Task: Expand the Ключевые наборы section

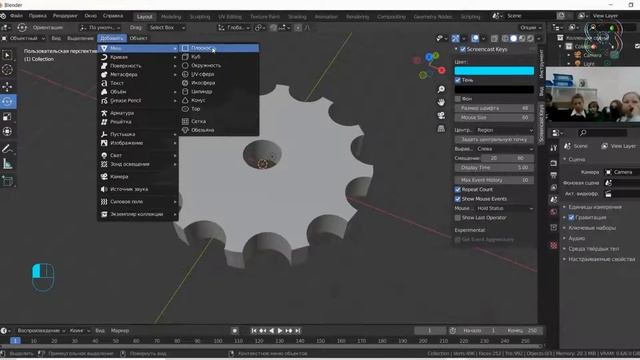Action: (592, 228)
